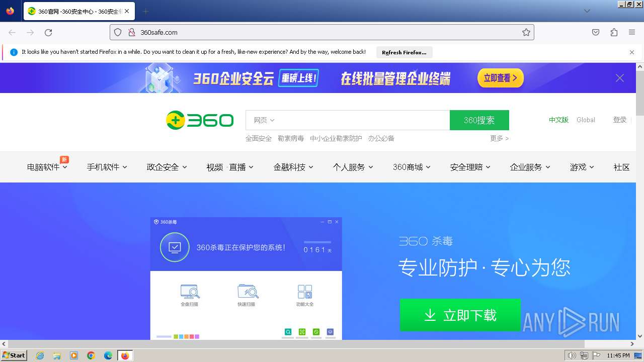The image size is (644, 362).
Task: Switch to the Global site version
Action: (x=586, y=120)
